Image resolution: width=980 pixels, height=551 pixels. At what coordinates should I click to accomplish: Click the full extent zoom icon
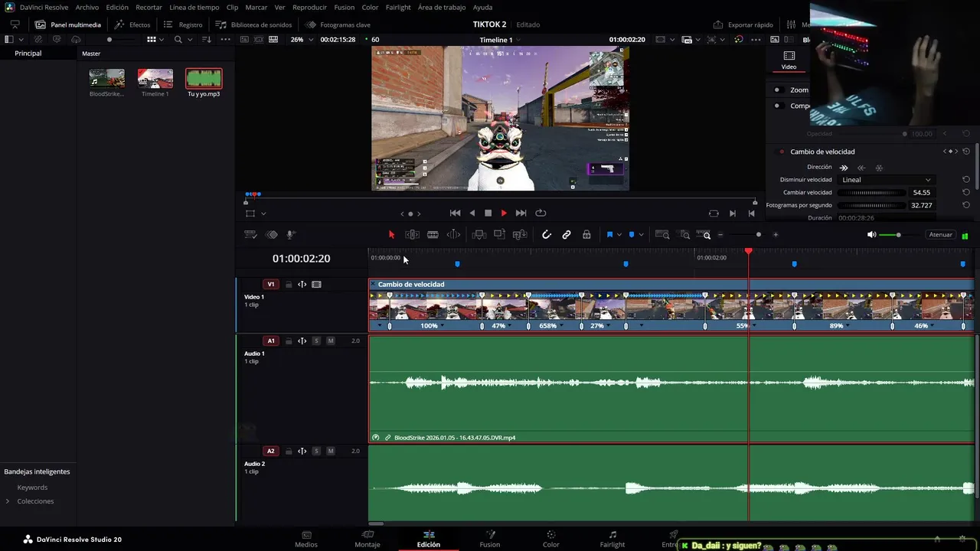point(662,235)
